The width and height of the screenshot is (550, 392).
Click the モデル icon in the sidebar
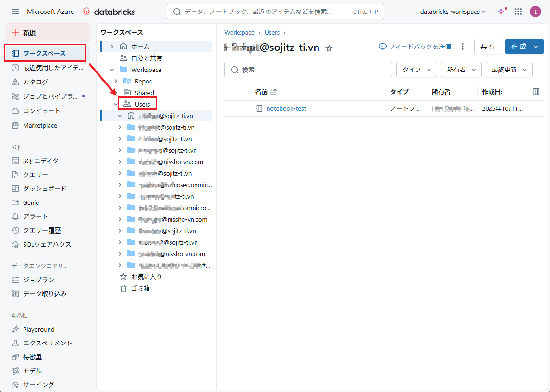click(15, 370)
